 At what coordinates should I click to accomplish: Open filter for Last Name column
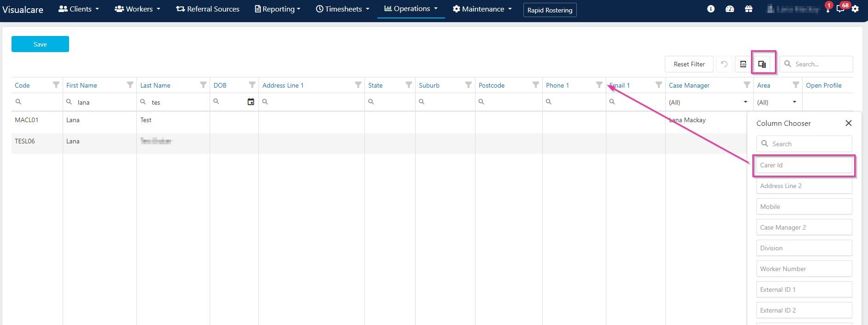(203, 85)
